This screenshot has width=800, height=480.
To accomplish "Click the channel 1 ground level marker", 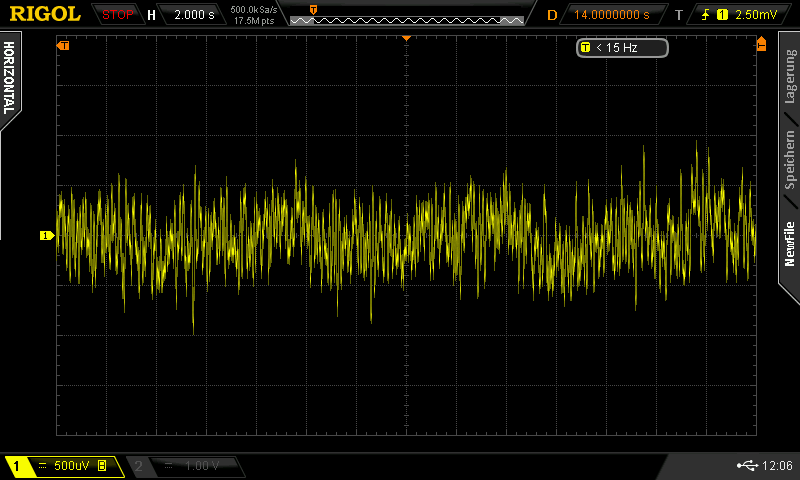I will coord(47,235).
